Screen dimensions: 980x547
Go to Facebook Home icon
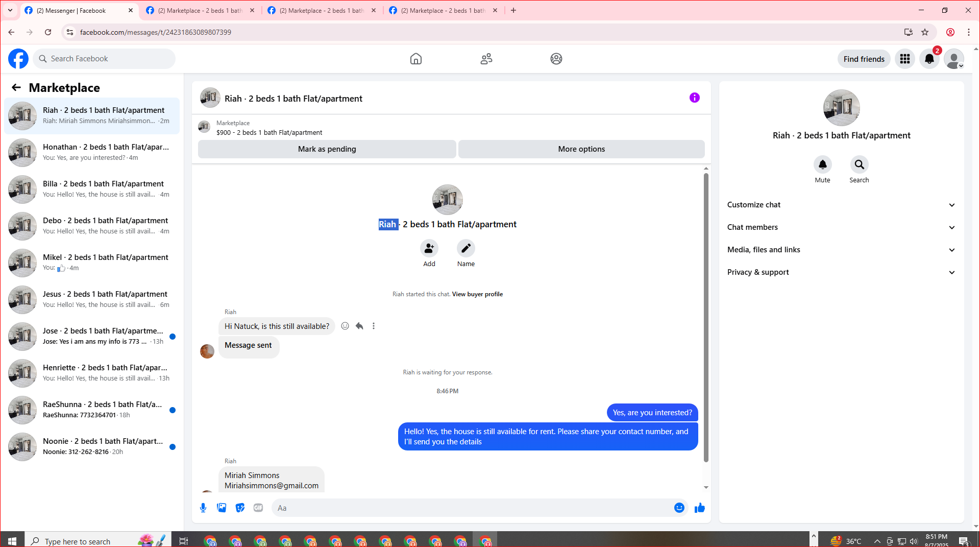[x=416, y=59]
